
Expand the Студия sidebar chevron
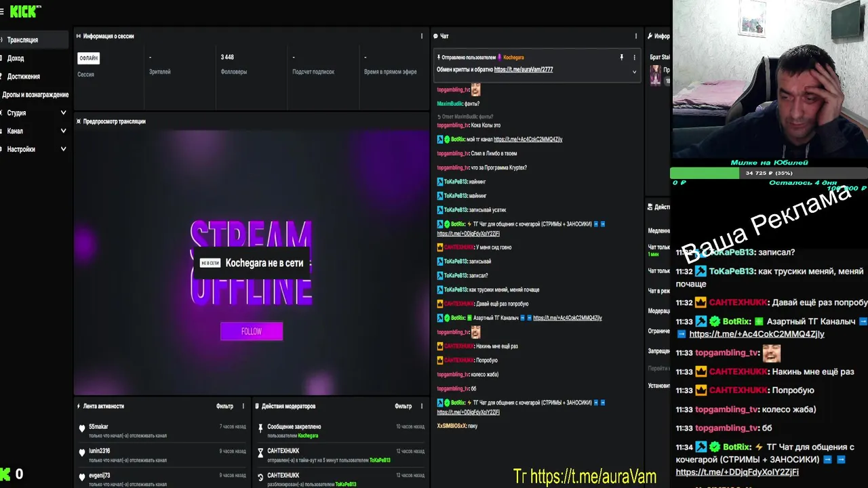(x=63, y=113)
